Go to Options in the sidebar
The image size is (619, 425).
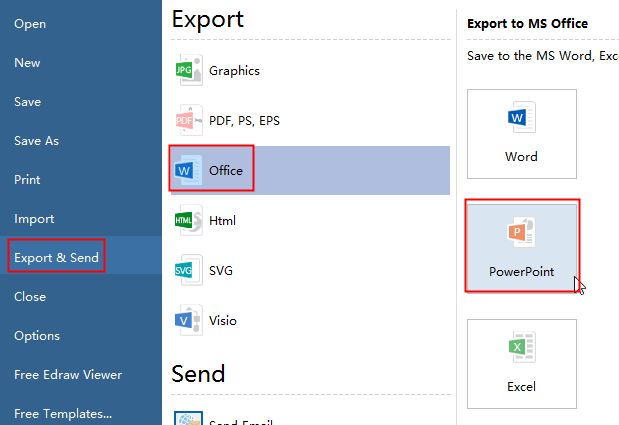37,336
